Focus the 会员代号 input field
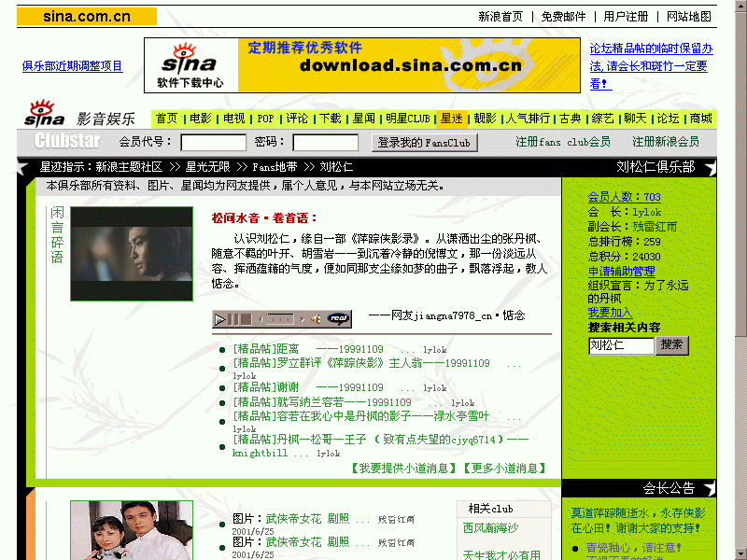 [213, 143]
